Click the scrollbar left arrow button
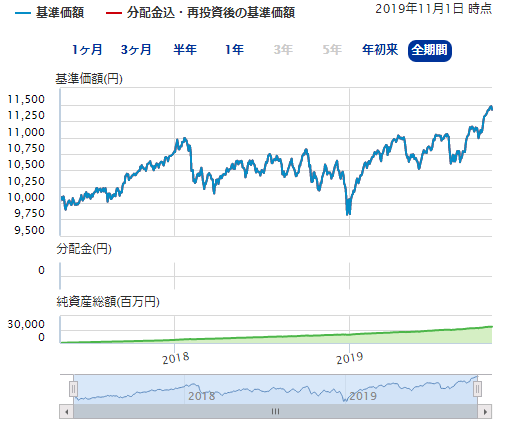 pyautogui.click(x=67, y=412)
